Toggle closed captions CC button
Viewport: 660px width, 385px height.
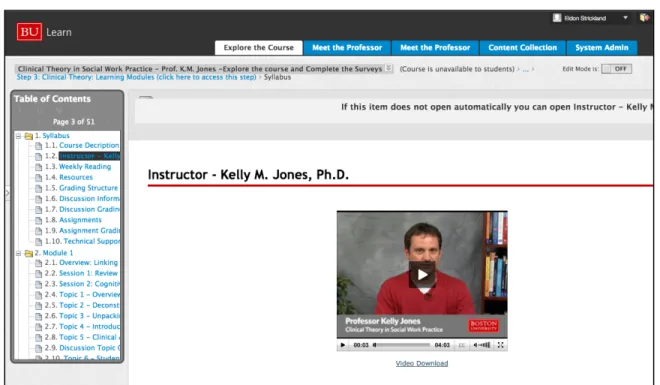point(462,345)
